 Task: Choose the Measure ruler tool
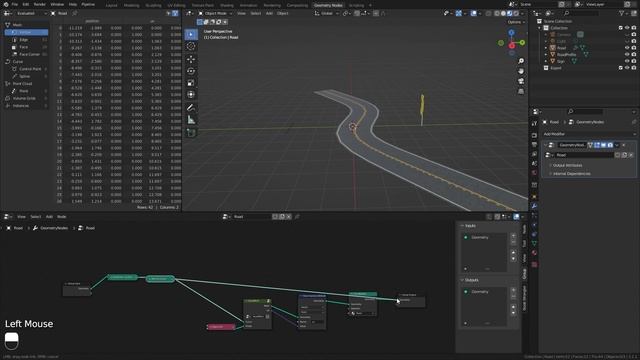(191, 120)
